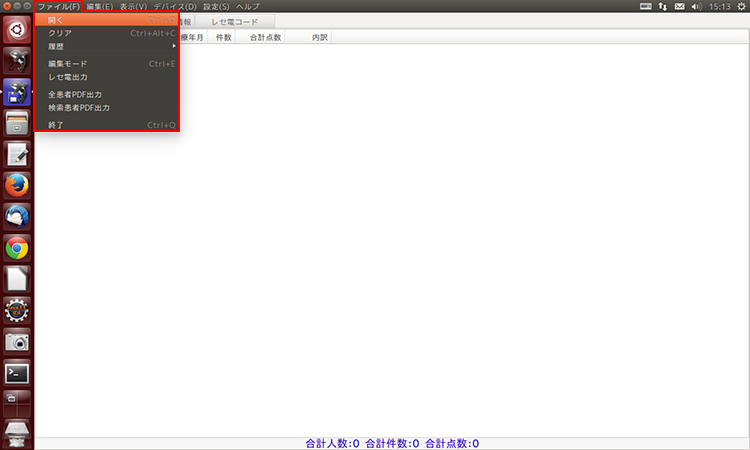The height and width of the screenshot is (450, 750).
Task: Switch to the レセ電コード tab
Action: coord(235,22)
